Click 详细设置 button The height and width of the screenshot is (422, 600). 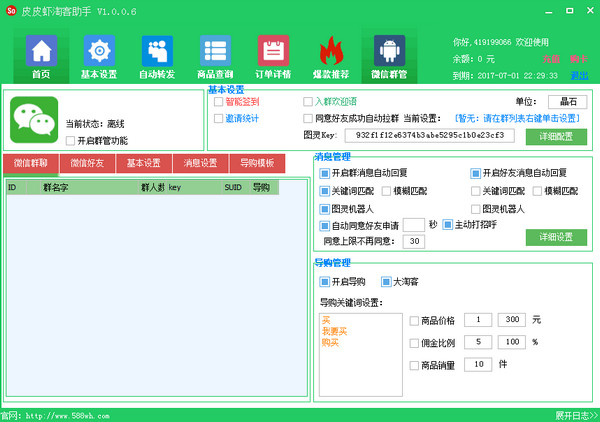click(556, 237)
